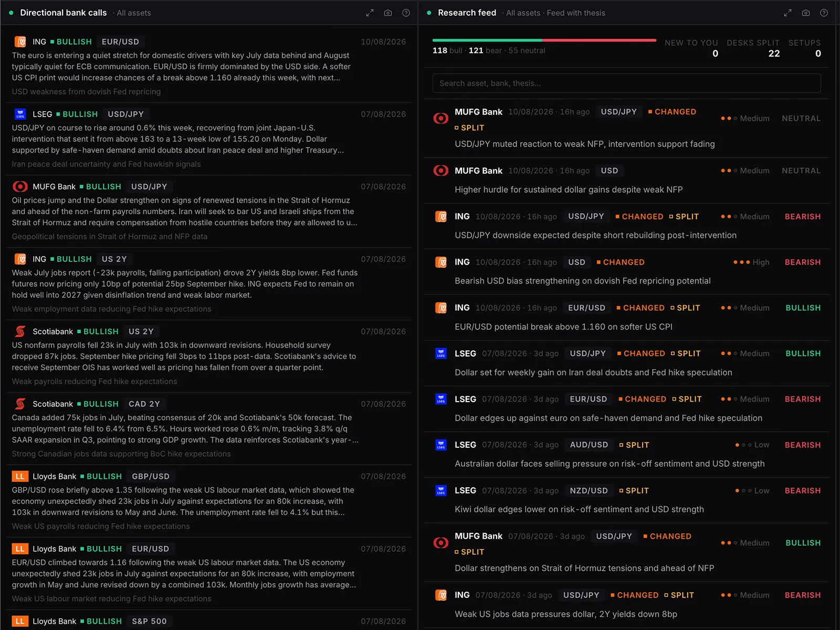Viewport: 840px width, 630px height.
Task: Open 'Australian dollar faces selling pressure' headline
Action: (x=610, y=464)
